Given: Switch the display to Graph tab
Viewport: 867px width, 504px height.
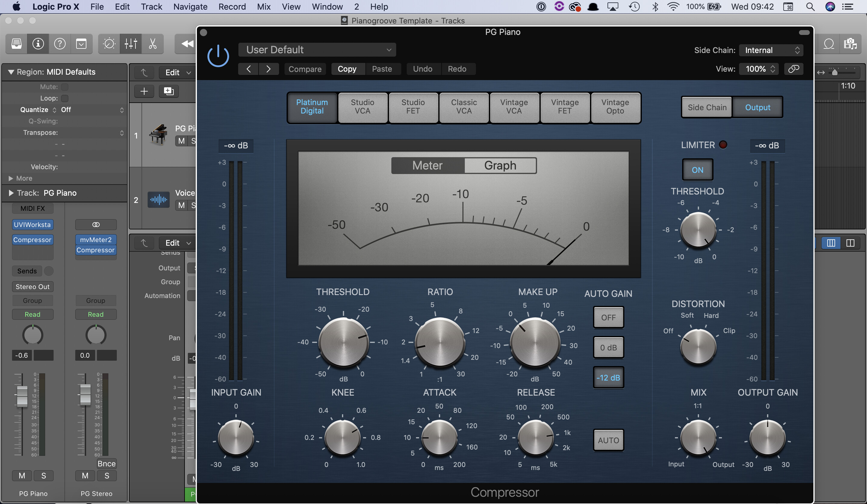Looking at the screenshot, I should [500, 166].
